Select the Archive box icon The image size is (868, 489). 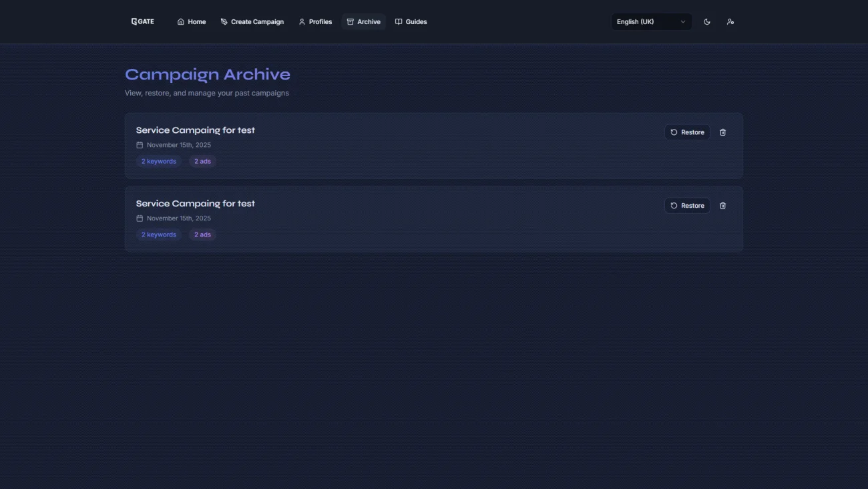click(351, 21)
